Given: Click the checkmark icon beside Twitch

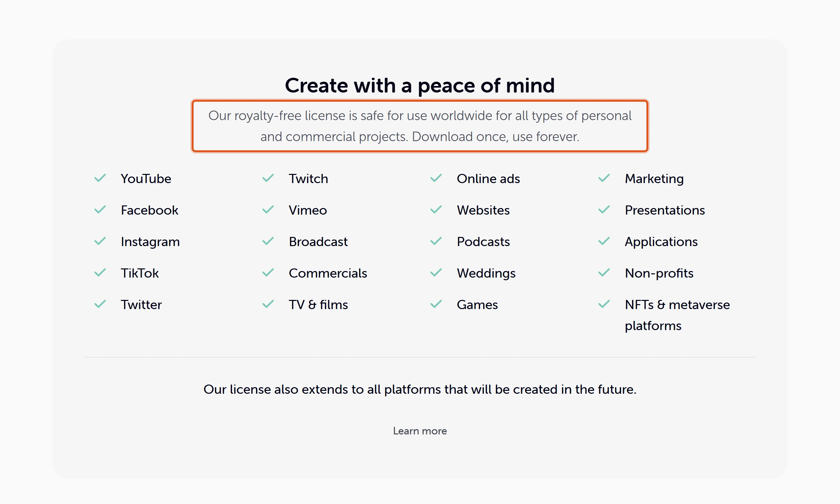Looking at the screenshot, I should point(268,178).
